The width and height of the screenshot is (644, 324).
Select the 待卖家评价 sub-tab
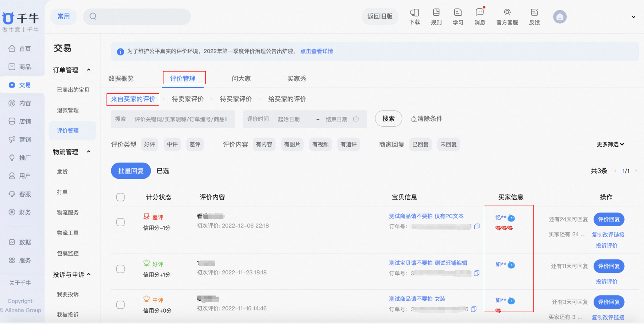188,99
